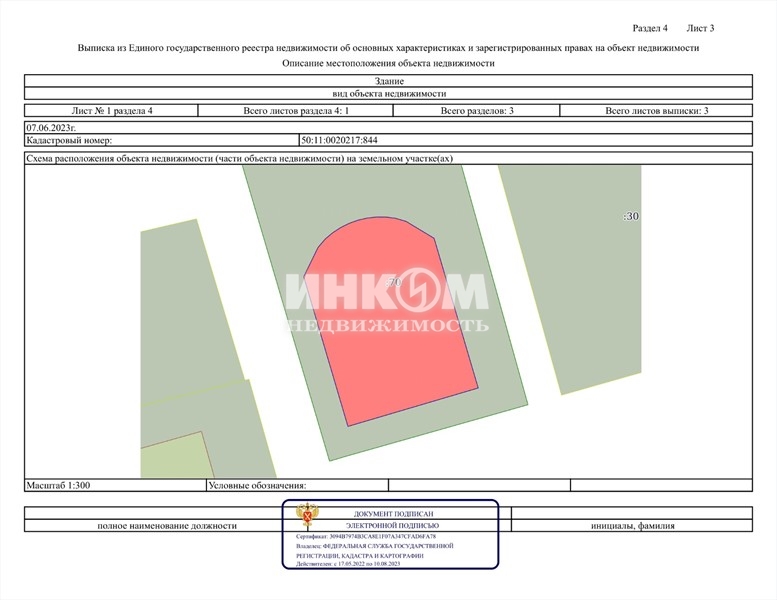This screenshot has height=600, width=777.
Task: Click the 'Кадастровый номер:' label cell
Action: (162, 140)
